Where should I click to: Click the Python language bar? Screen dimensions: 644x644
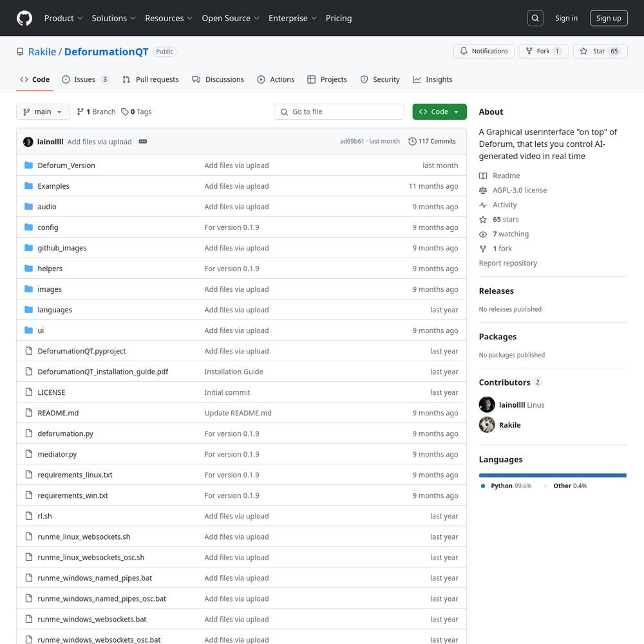click(553, 475)
